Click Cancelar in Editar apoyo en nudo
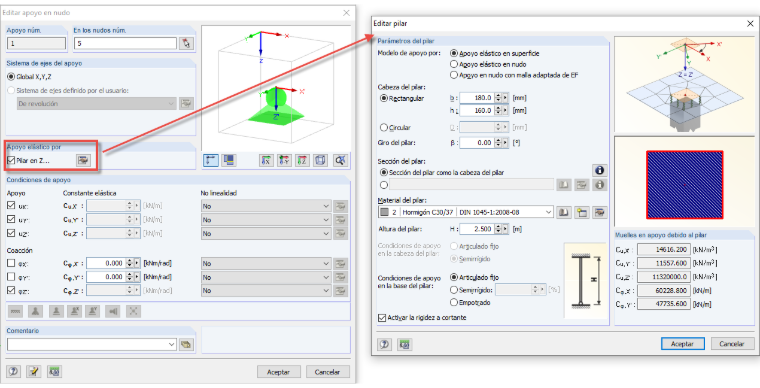This screenshot has height=388, width=760. [x=327, y=372]
